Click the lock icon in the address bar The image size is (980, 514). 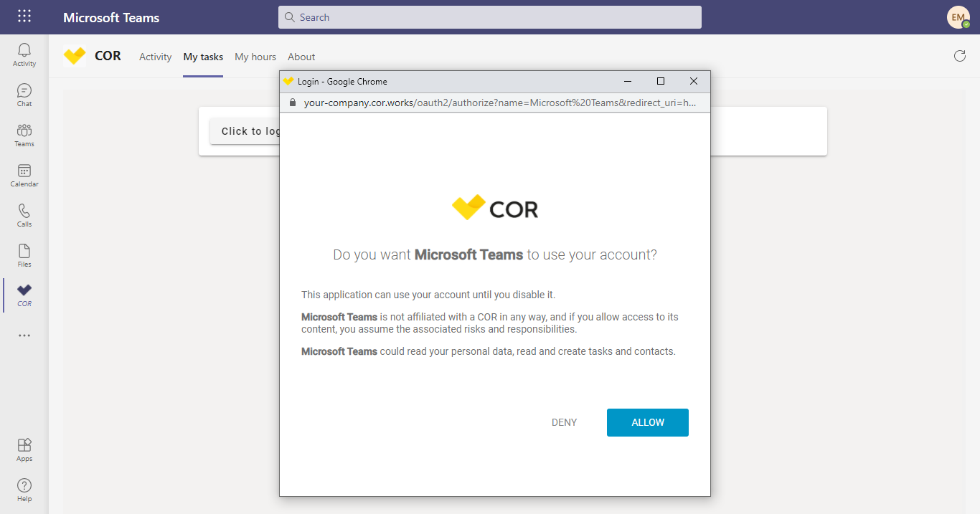click(x=292, y=103)
